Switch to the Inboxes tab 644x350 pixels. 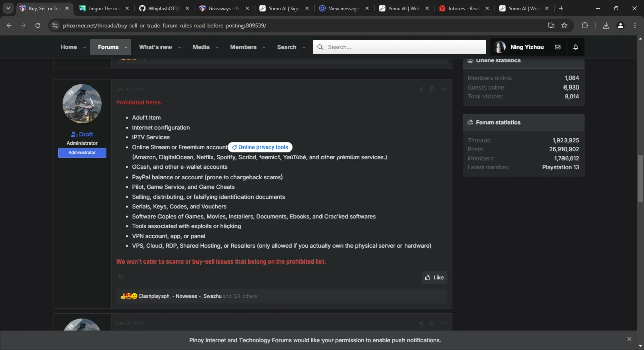pos(463,8)
